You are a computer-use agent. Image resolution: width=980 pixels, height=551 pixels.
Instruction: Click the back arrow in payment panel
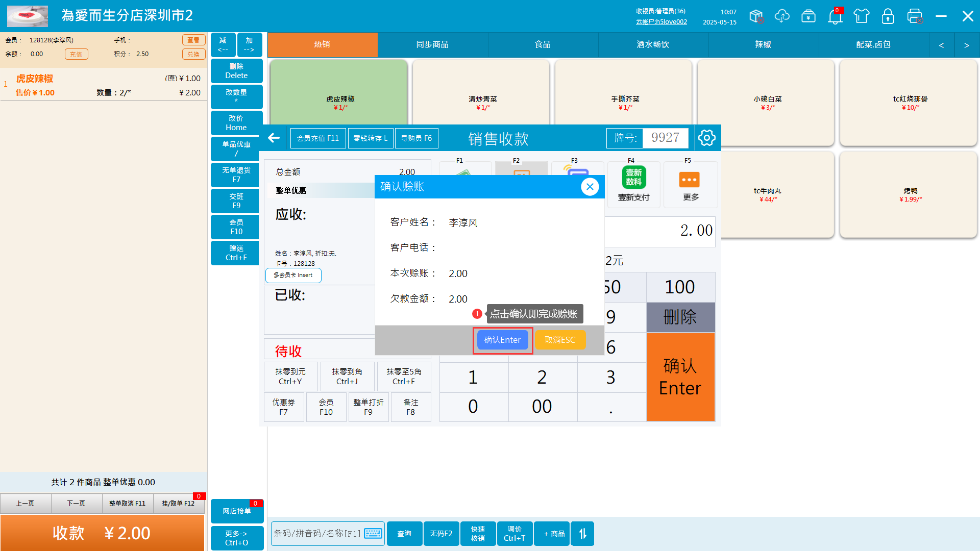274,138
